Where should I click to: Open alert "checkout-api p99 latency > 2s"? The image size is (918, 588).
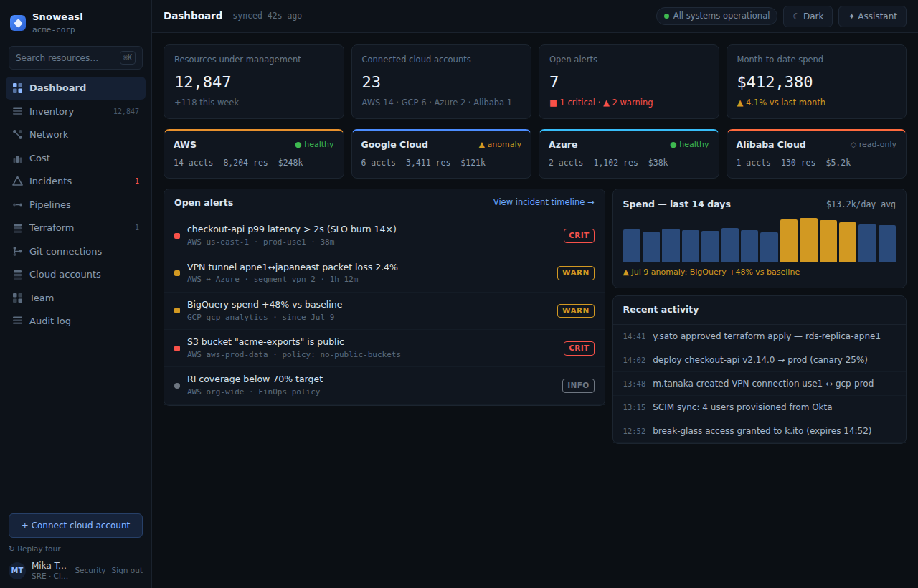(384, 236)
